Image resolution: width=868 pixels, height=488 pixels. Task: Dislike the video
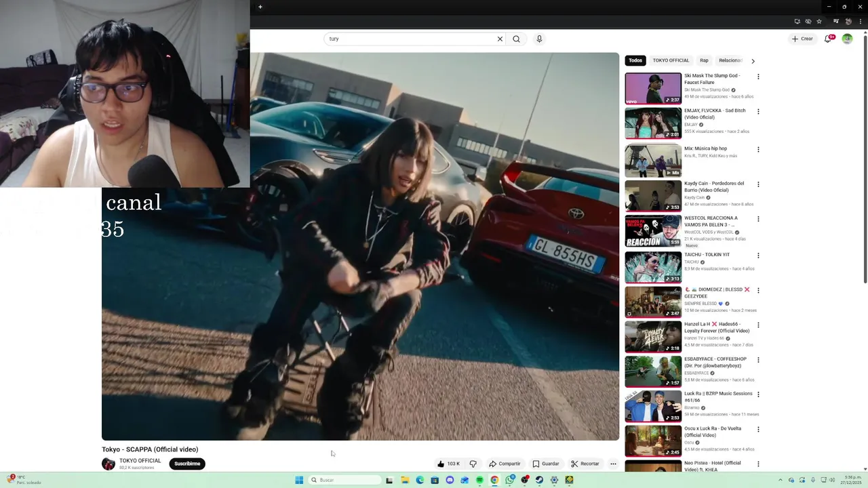pos(473,464)
